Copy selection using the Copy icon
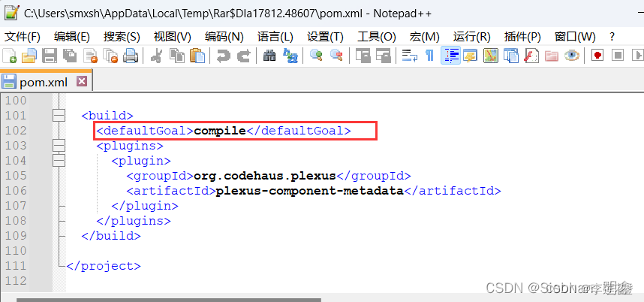 (177, 56)
